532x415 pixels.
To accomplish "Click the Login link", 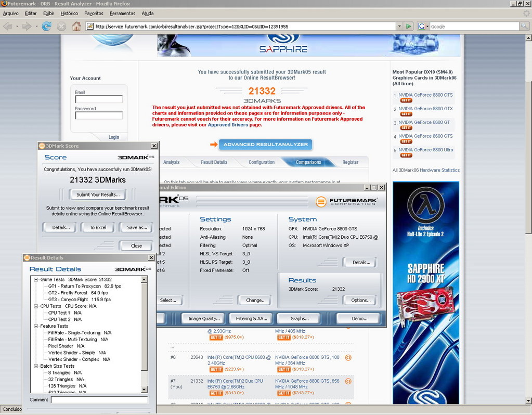I will tap(114, 137).
